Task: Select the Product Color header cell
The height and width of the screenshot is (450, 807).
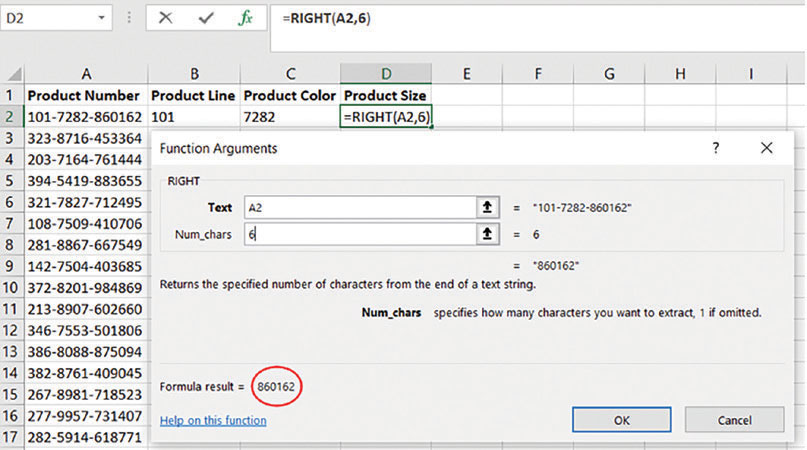Action: pyautogui.click(x=289, y=96)
